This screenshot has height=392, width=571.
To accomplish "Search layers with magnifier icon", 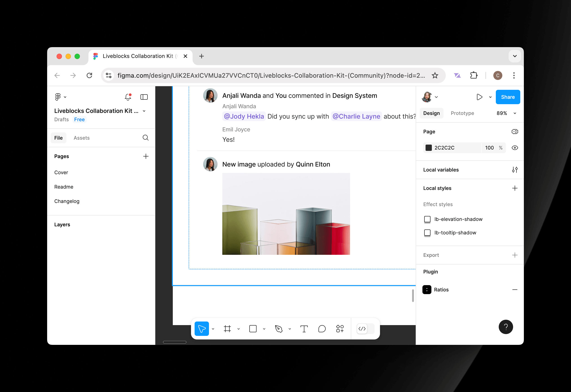I will 145,138.
